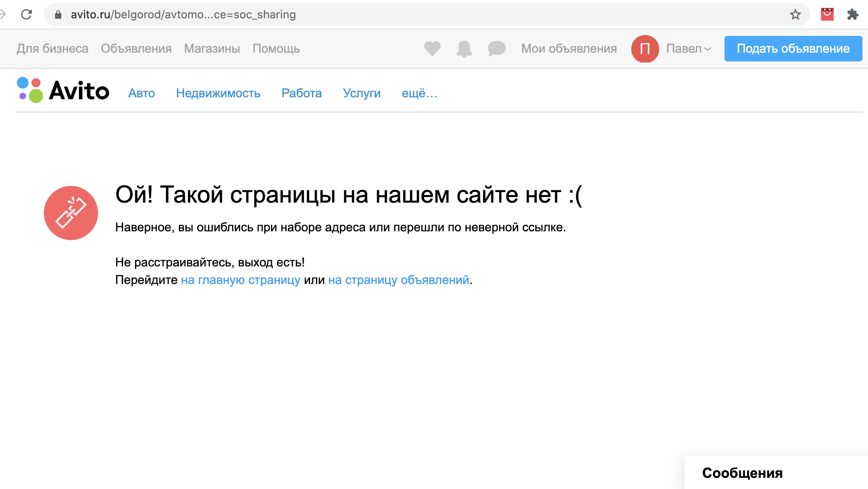Open the messages chat bubble icon
The width and height of the screenshot is (868, 489).
point(497,49)
